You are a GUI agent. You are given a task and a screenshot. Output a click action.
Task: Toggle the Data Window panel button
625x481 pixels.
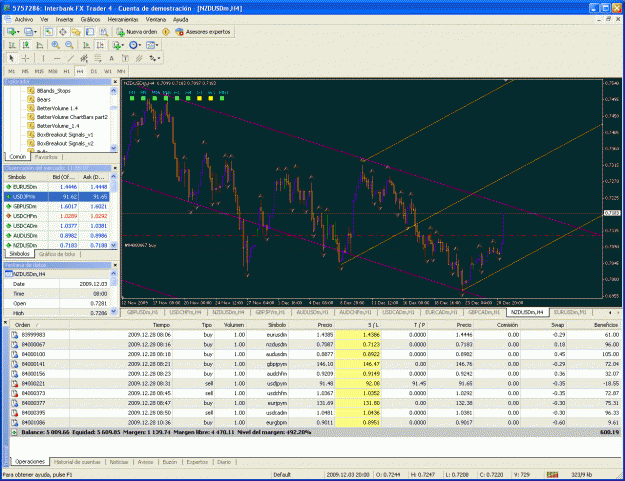click(63, 31)
